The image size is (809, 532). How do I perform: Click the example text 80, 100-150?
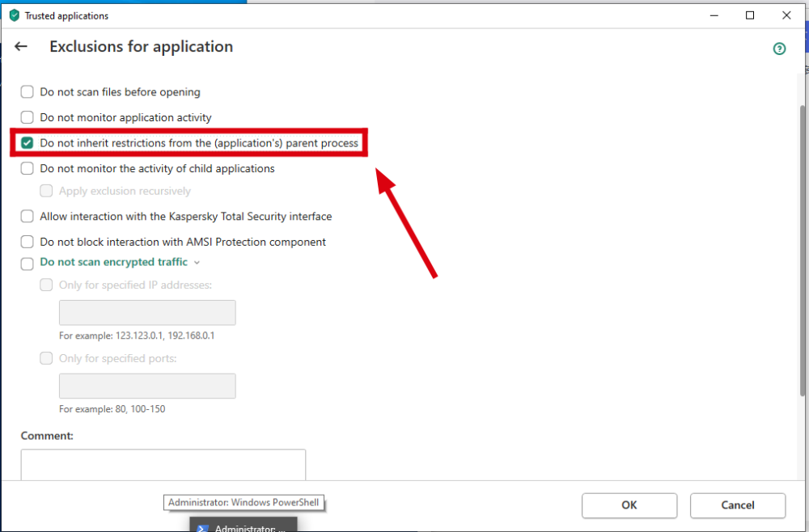140,409
